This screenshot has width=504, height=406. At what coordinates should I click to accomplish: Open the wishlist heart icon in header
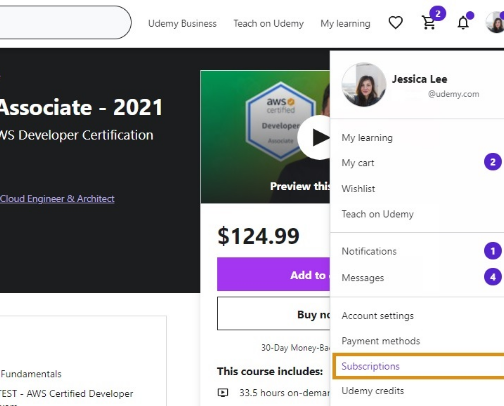click(x=396, y=23)
